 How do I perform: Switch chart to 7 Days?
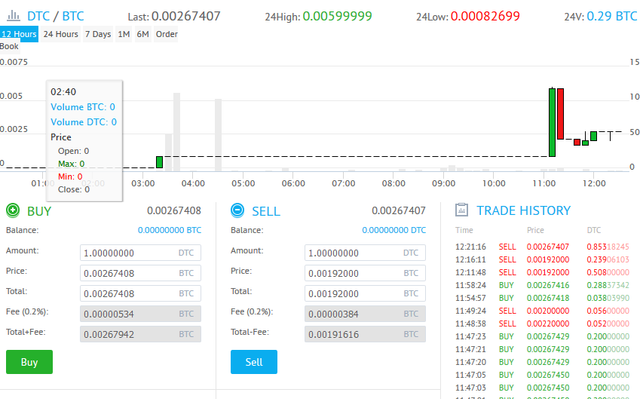[x=98, y=34]
